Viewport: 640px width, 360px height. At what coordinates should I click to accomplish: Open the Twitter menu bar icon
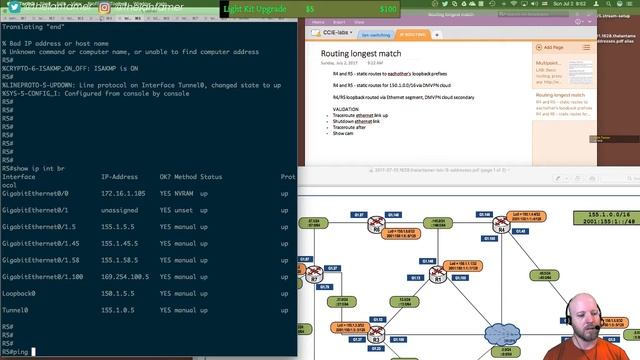(444, 4)
